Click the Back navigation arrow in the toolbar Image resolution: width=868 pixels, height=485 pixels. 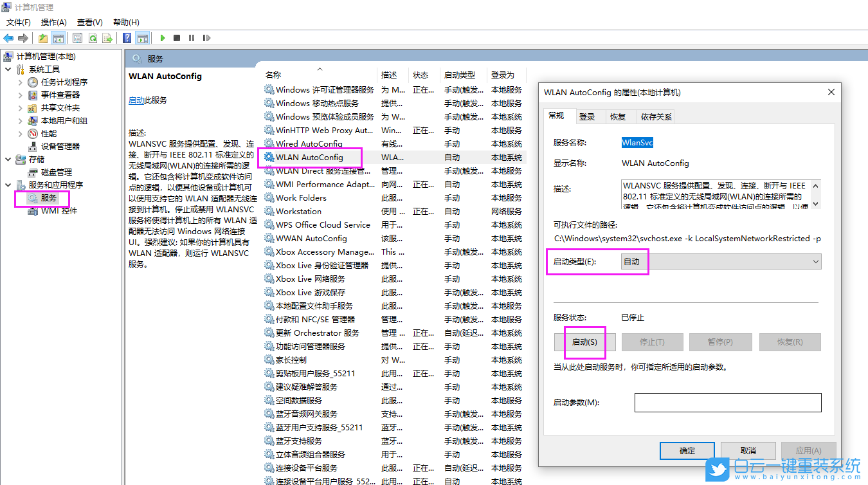[8, 37]
